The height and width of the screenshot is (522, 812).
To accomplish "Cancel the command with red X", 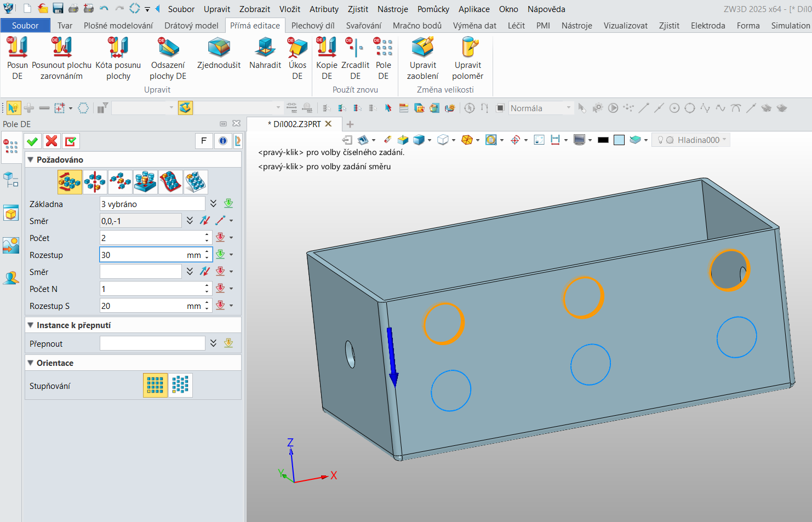I will [x=52, y=141].
